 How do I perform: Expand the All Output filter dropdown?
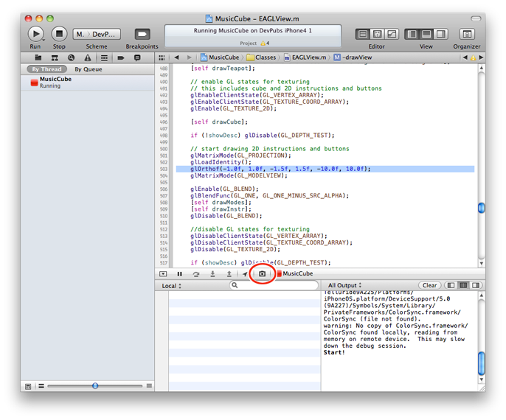(x=347, y=285)
